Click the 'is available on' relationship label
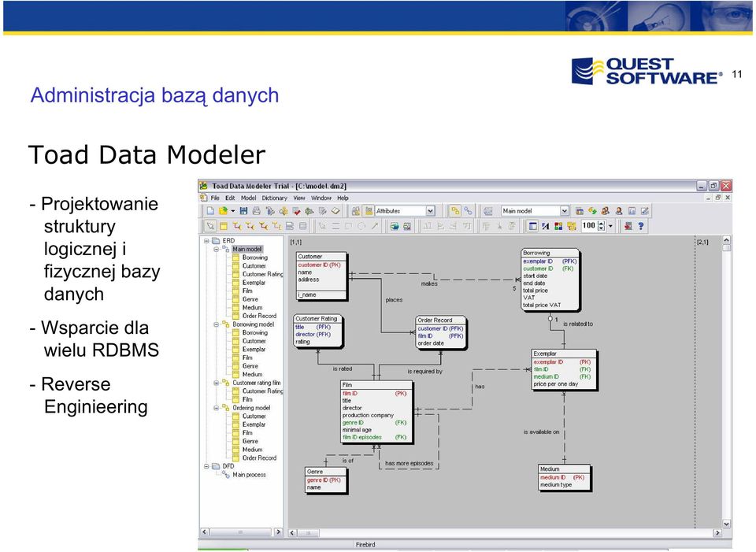Viewport: 756px width, 552px height. click(x=542, y=432)
